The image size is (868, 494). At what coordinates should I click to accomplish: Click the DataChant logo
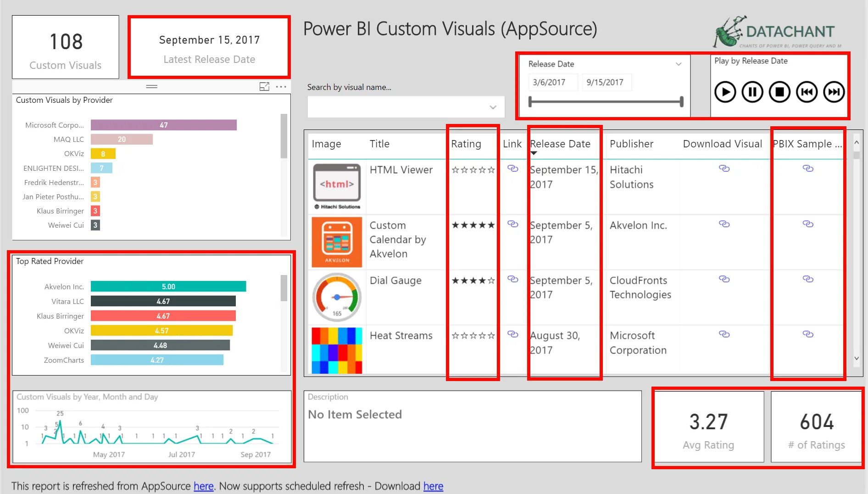coord(777,32)
